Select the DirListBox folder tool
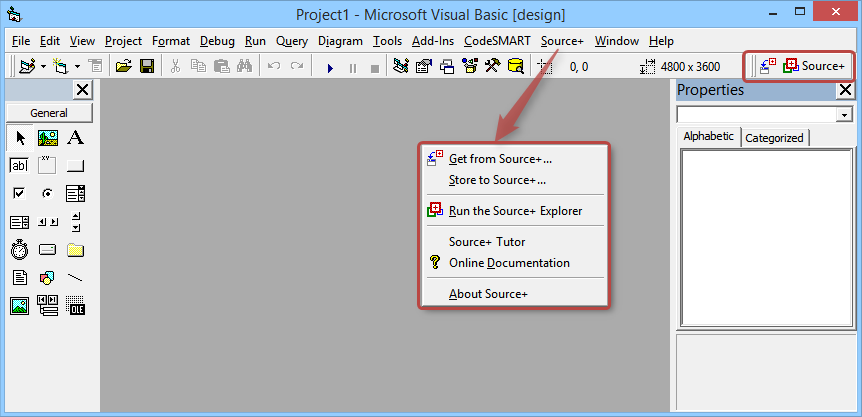Screen dimensions: 862x417 (x=75, y=250)
